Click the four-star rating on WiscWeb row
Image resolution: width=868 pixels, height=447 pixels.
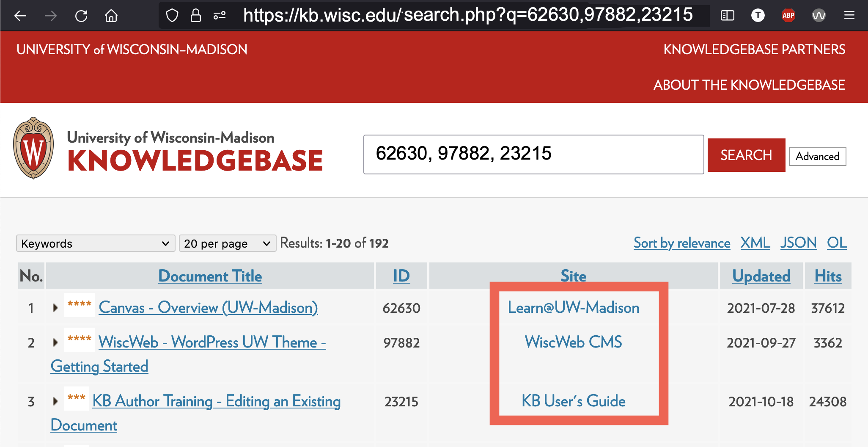coord(80,339)
